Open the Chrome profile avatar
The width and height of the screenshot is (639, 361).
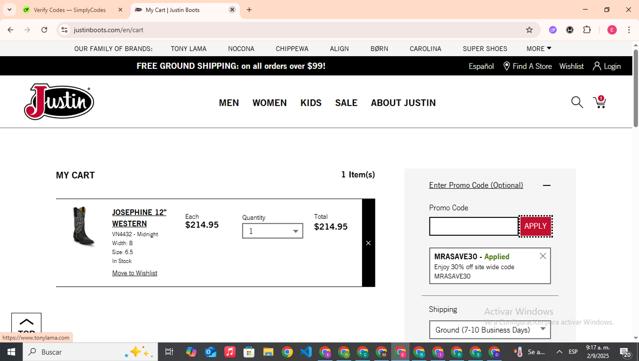click(612, 30)
